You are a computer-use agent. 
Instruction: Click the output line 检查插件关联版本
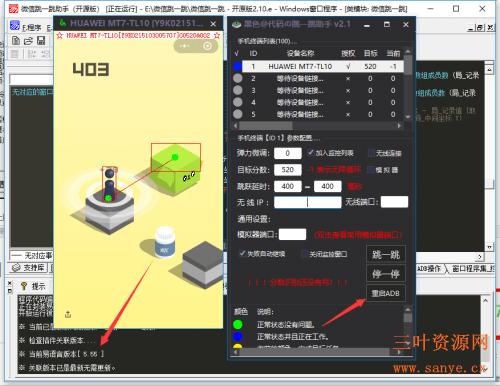tap(58, 340)
